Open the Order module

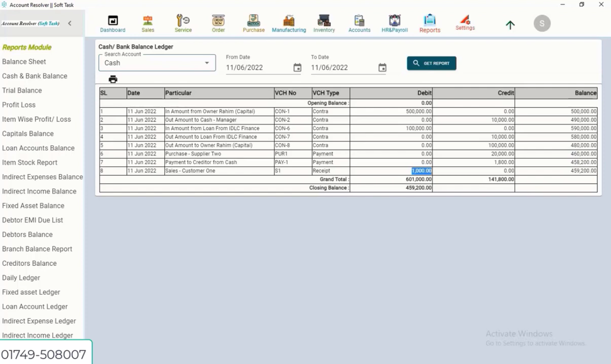218,23
